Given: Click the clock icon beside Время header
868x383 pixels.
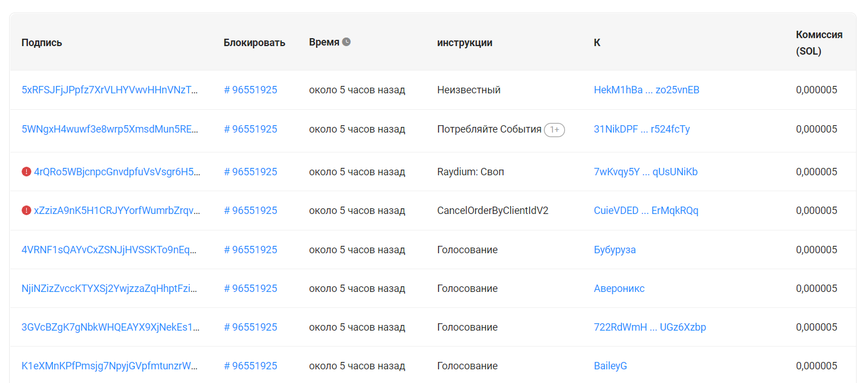Looking at the screenshot, I should tap(346, 42).
